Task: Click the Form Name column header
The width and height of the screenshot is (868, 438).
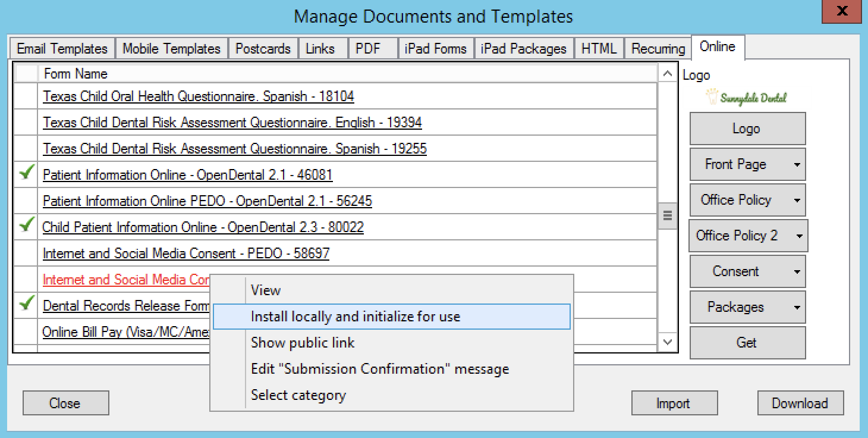Action: pyautogui.click(x=348, y=74)
